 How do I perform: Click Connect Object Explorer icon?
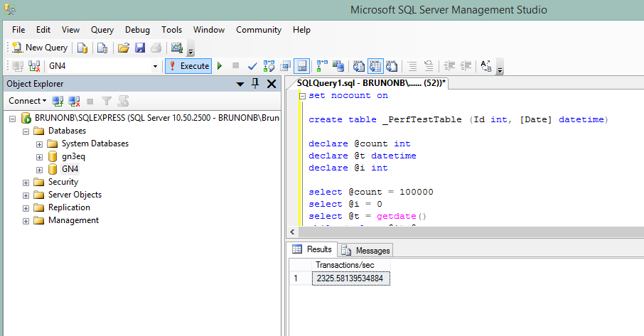tap(58, 101)
